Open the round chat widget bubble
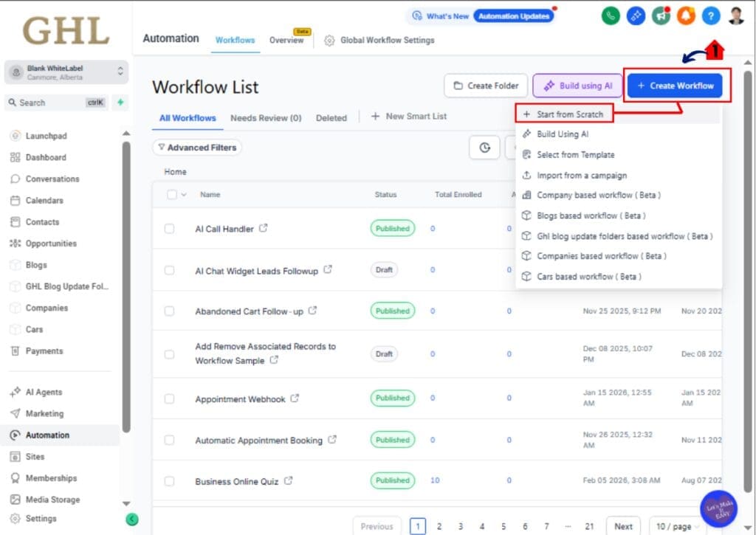Image resolution: width=756 pixels, height=535 pixels. (719, 508)
